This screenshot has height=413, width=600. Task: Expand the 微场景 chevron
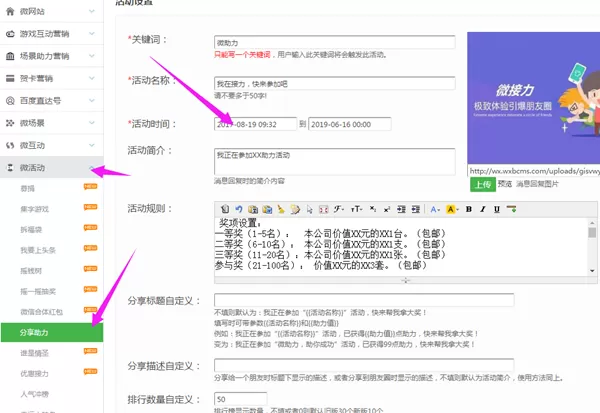pos(92,123)
